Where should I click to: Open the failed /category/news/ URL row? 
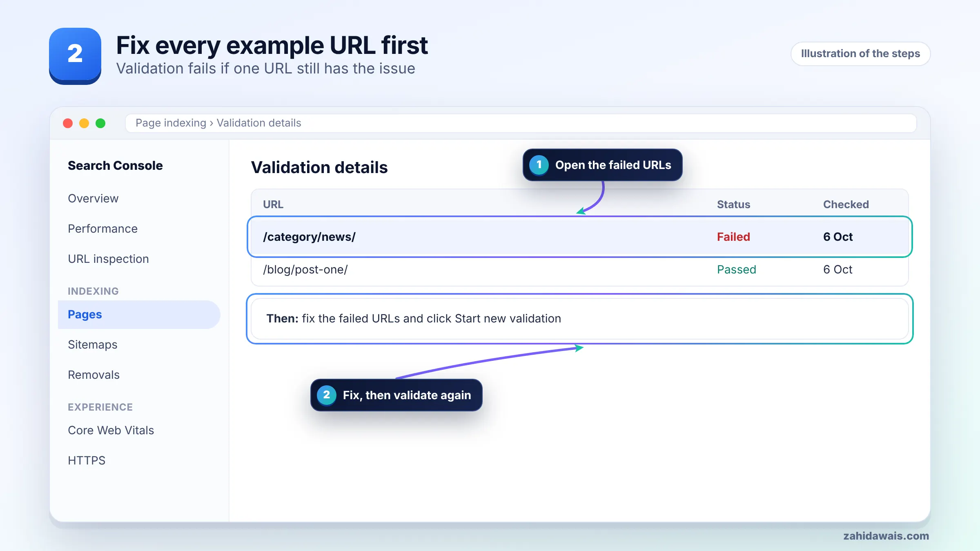point(579,237)
